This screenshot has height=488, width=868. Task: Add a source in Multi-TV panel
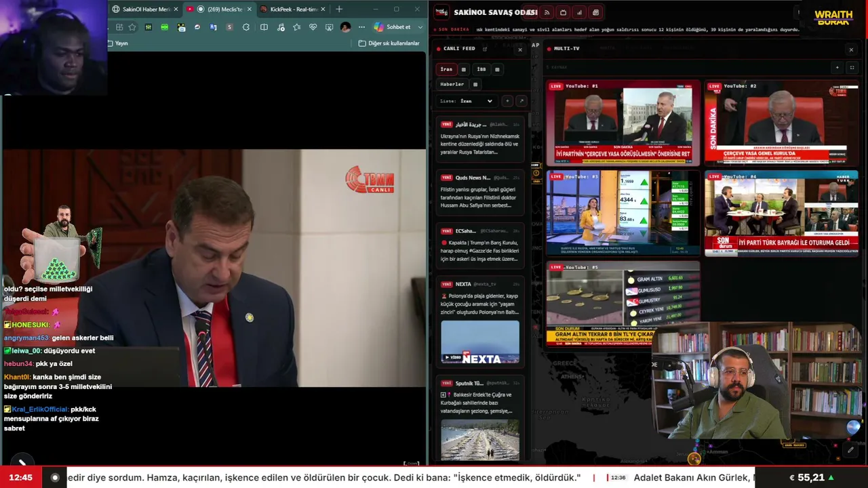837,68
